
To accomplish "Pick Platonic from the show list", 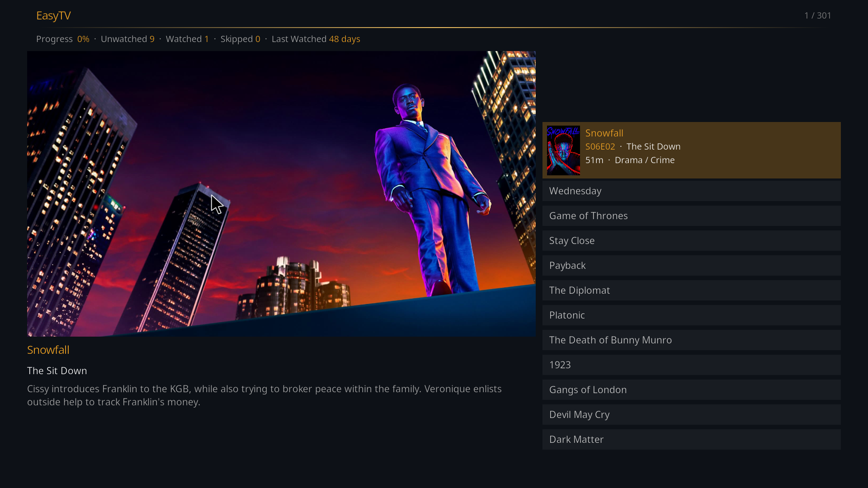I will 692,315.
